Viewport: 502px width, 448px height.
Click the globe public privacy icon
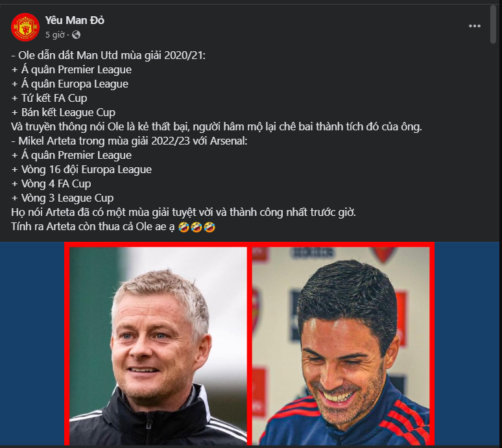click(x=76, y=34)
